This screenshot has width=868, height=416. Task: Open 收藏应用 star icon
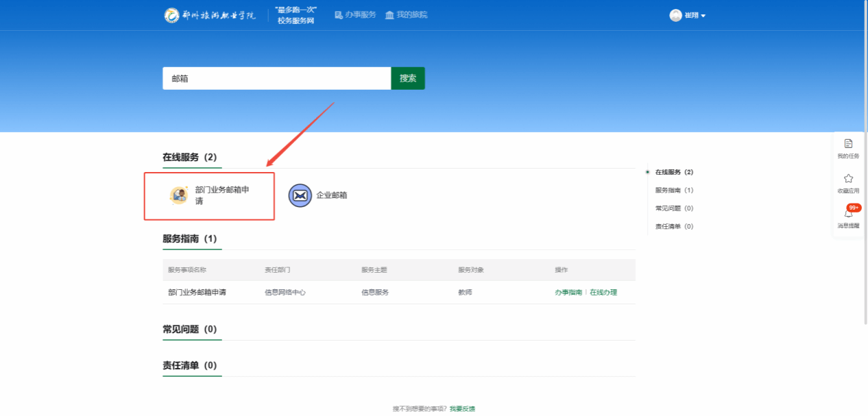848,178
